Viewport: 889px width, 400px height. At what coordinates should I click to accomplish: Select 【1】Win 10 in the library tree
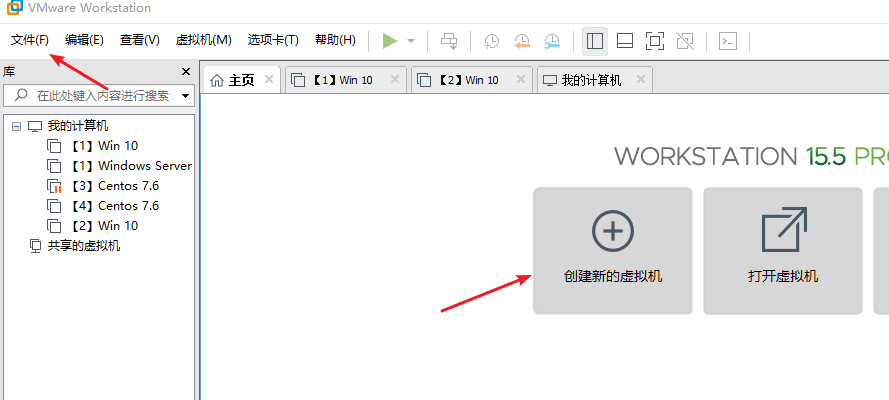104,146
